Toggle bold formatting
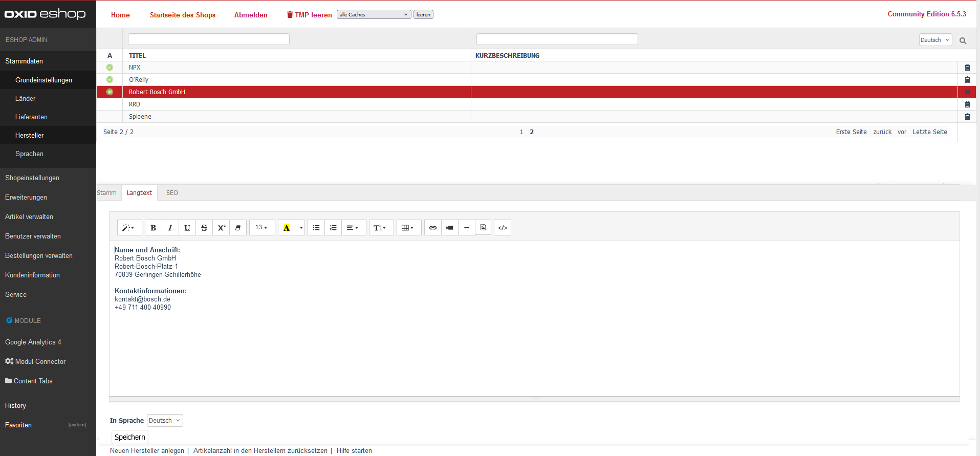980x456 pixels. click(x=154, y=228)
